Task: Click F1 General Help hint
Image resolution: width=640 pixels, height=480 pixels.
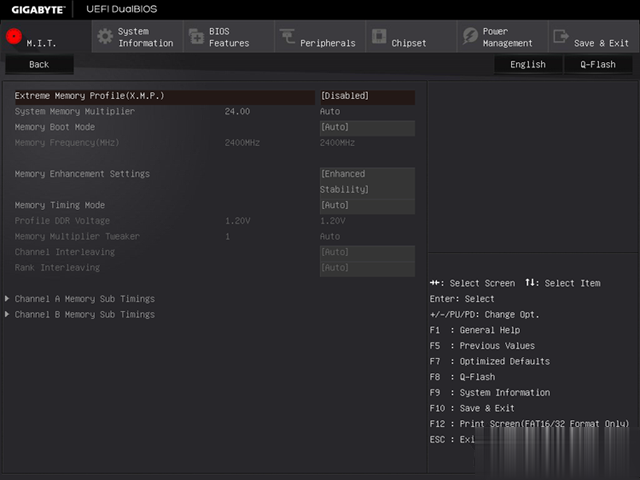Action: (475, 330)
